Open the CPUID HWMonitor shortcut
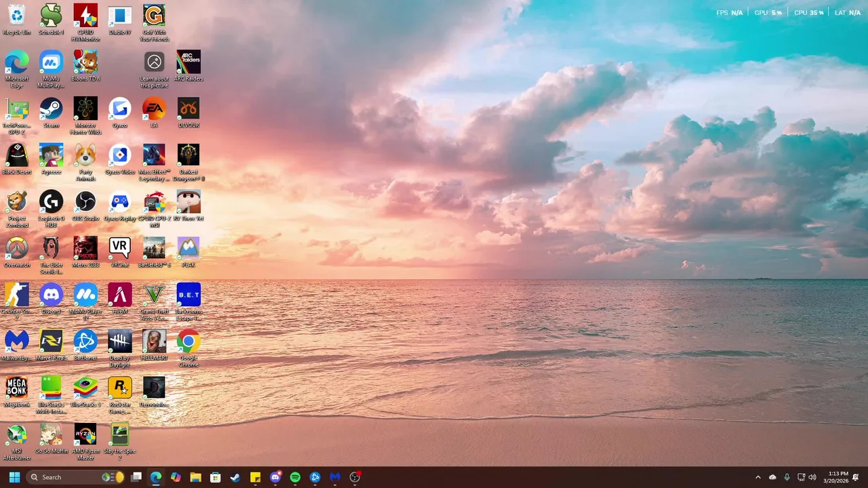 [85, 23]
